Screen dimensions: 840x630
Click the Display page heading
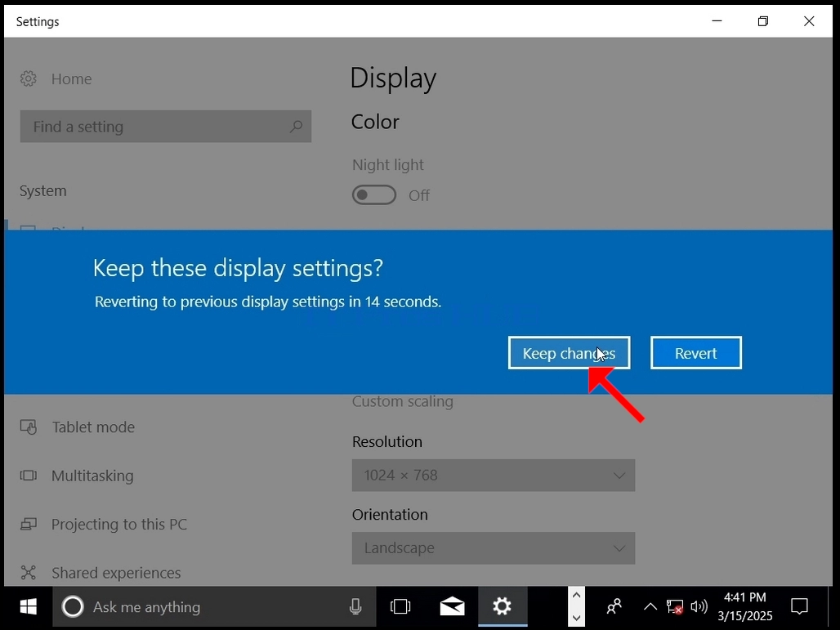point(393,78)
